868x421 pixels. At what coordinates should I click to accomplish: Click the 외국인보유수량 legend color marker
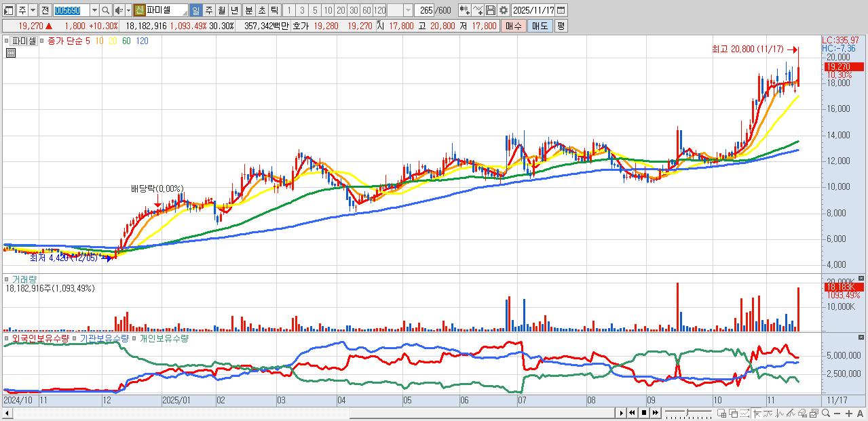[x=7, y=338]
